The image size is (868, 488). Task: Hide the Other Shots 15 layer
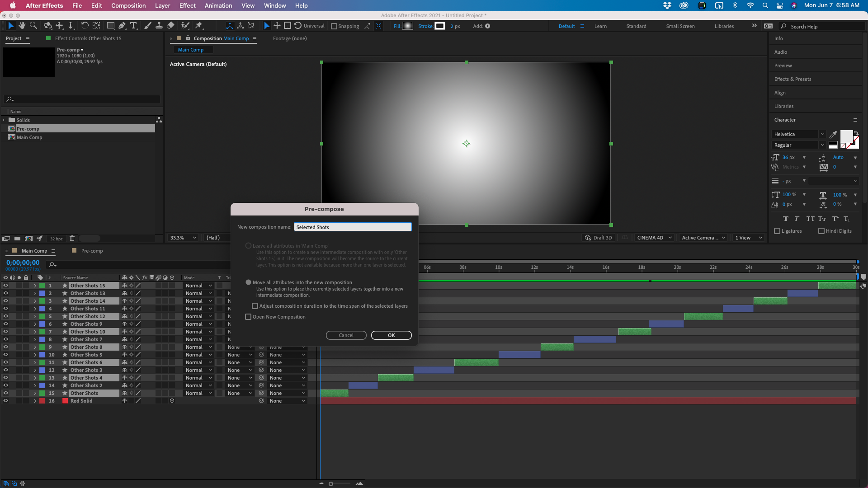(6, 286)
